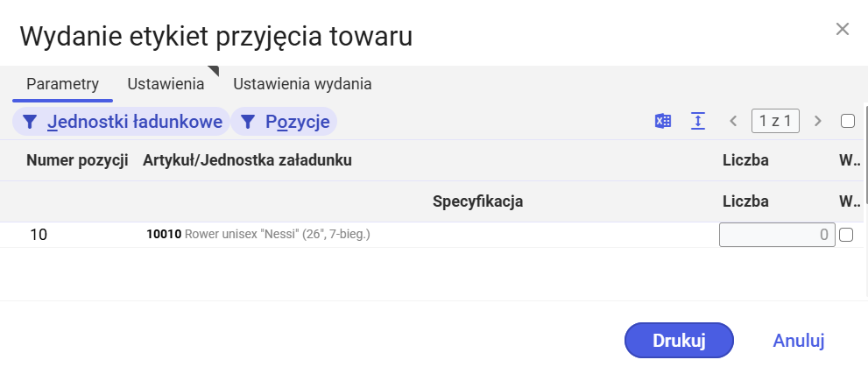
Task: Switch to the Ustawienia tab
Action: (166, 84)
